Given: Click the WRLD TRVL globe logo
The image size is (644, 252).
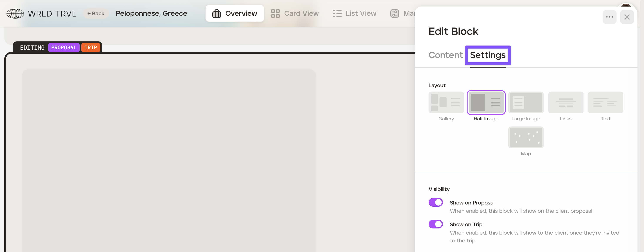Looking at the screenshot, I should click(x=15, y=14).
